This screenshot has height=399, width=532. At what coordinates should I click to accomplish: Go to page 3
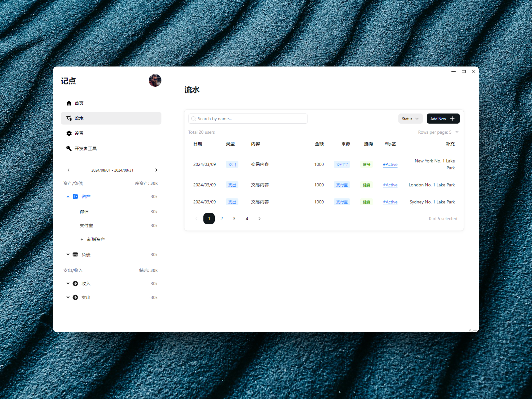pos(234,219)
